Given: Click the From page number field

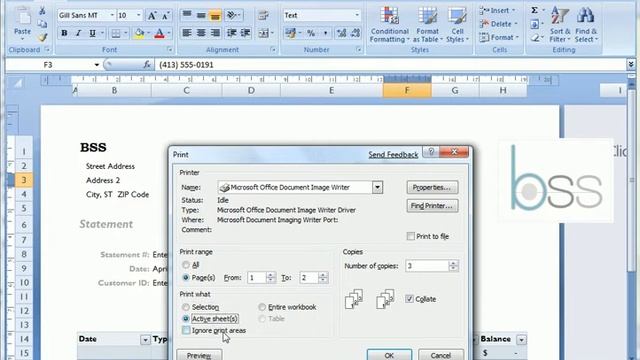Looking at the screenshot, I should click(257, 278).
